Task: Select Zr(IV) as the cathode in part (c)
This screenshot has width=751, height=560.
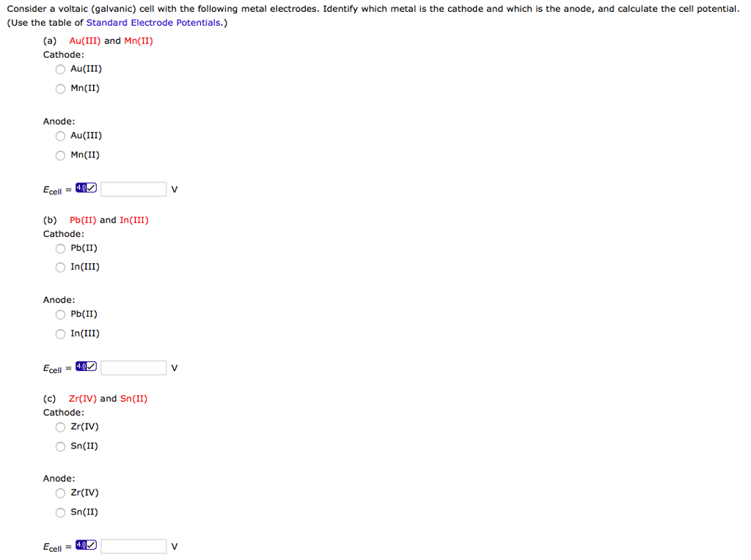Action: click(60, 427)
